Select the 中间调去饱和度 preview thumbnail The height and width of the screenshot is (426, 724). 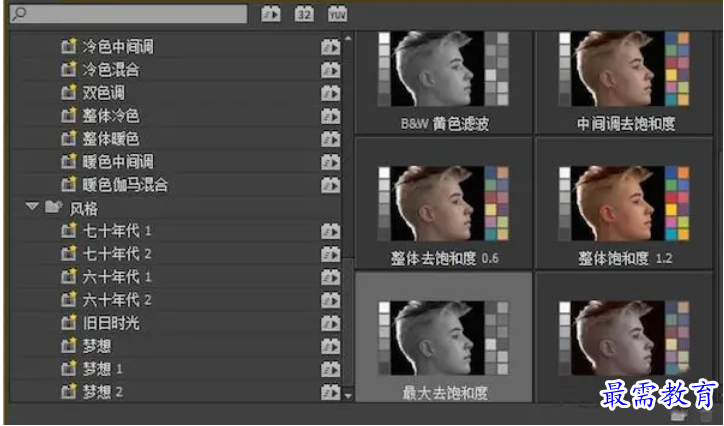click(x=624, y=69)
